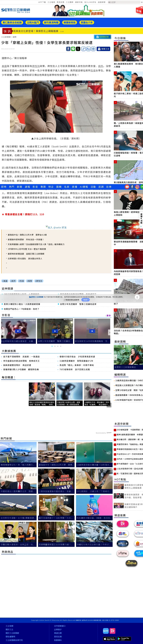
Task: Open 白家綺逼小孩也逼肚 bullet link
Action: click(25, 258)
